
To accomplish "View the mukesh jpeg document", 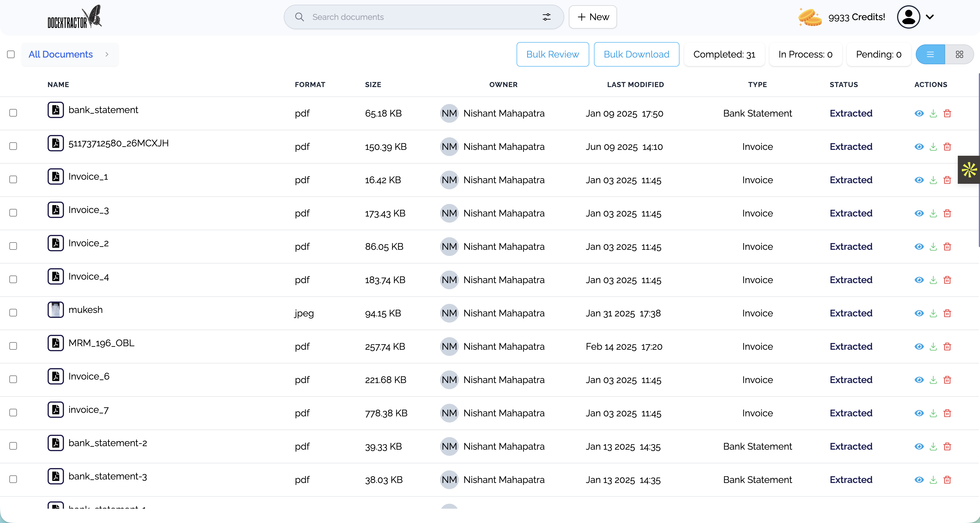I will tap(919, 313).
